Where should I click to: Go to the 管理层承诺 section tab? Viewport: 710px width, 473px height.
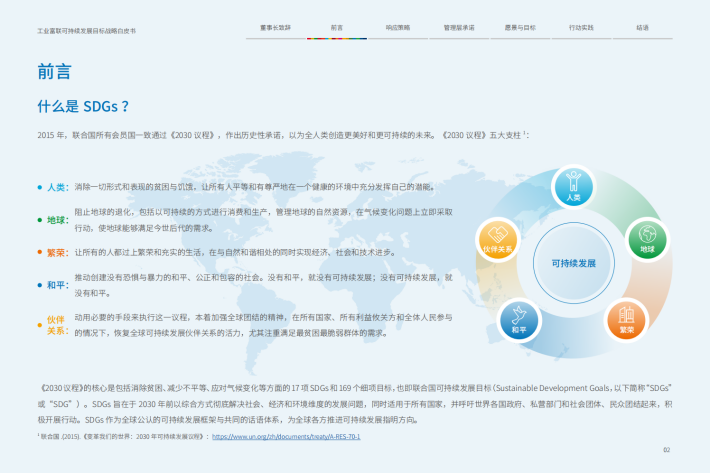(x=459, y=28)
